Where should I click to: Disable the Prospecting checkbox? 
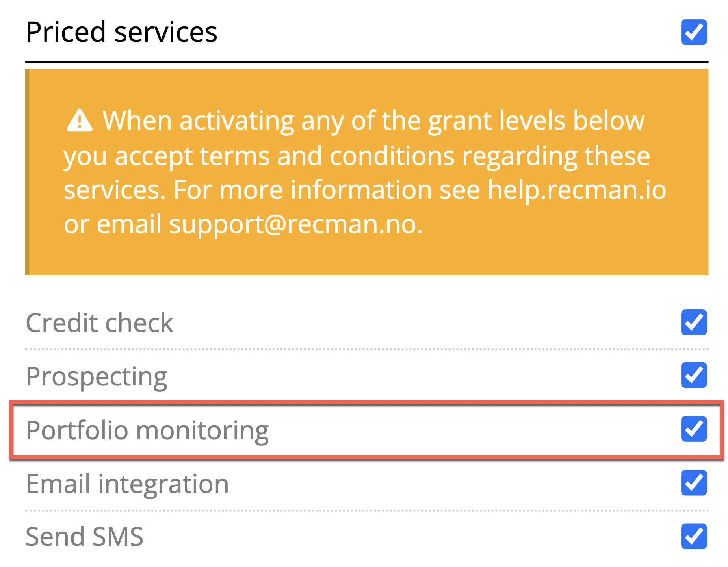(x=694, y=375)
